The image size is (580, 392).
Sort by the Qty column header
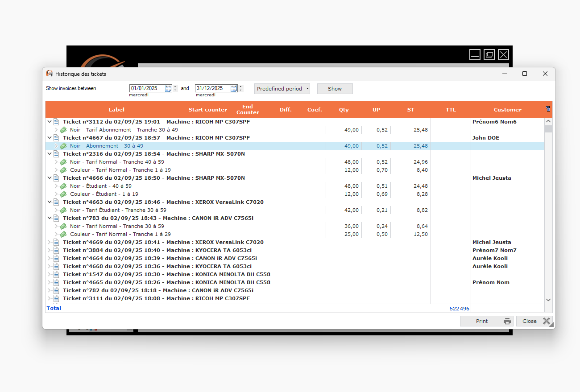point(344,110)
